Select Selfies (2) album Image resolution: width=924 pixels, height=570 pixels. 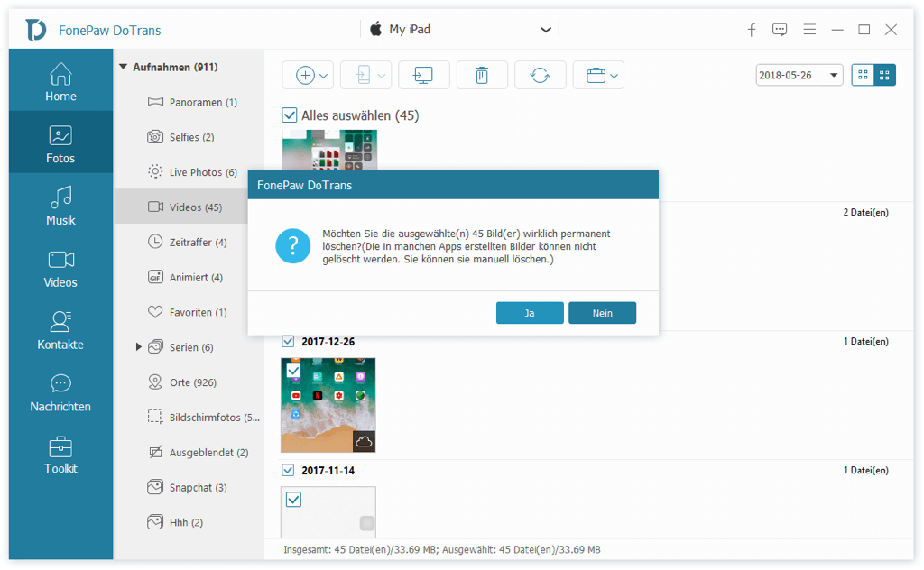tap(189, 137)
